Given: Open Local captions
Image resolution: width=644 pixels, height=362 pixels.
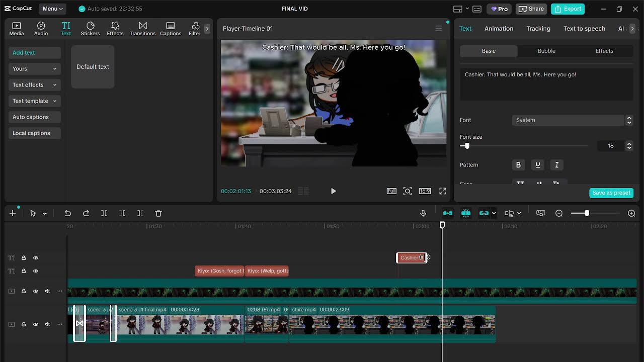Looking at the screenshot, I should pos(35,133).
